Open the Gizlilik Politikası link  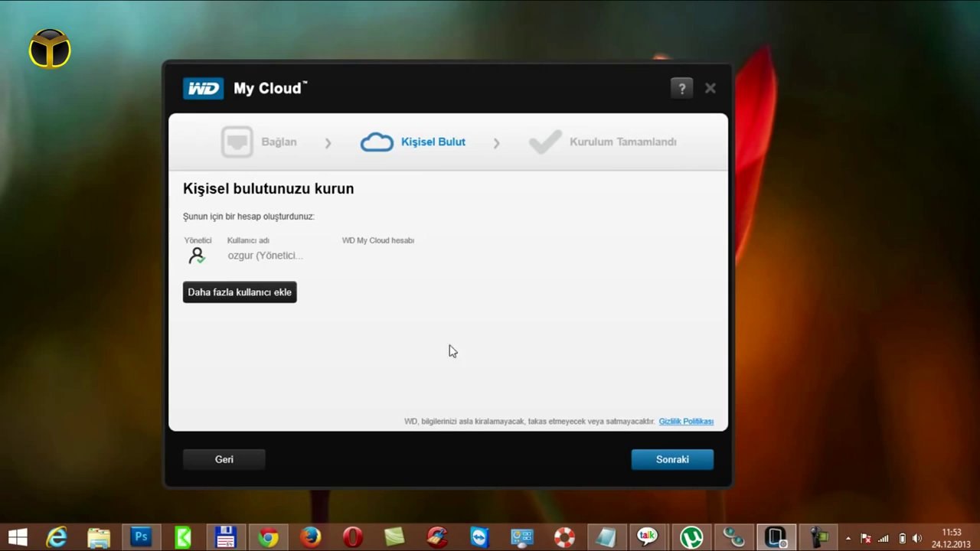(x=686, y=422)
